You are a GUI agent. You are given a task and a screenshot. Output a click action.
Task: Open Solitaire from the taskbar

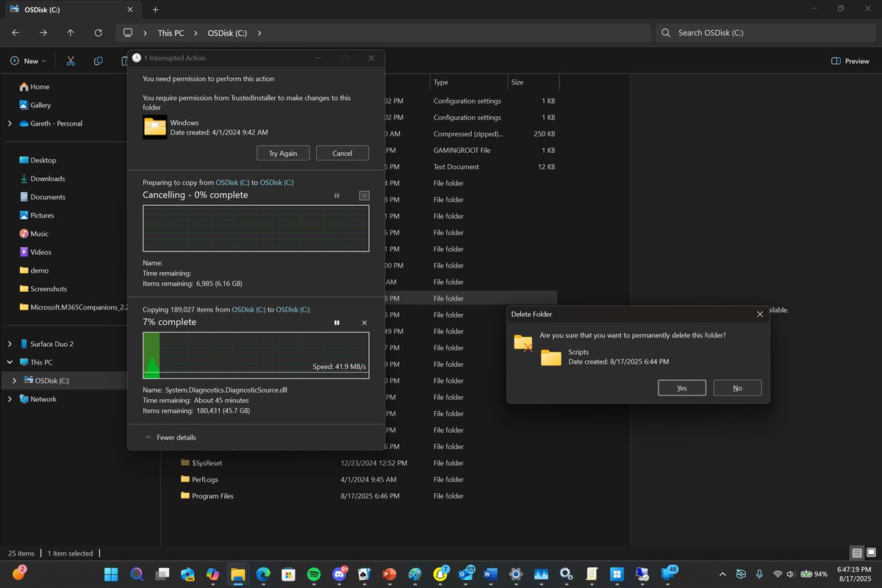[x=364, y=574]
